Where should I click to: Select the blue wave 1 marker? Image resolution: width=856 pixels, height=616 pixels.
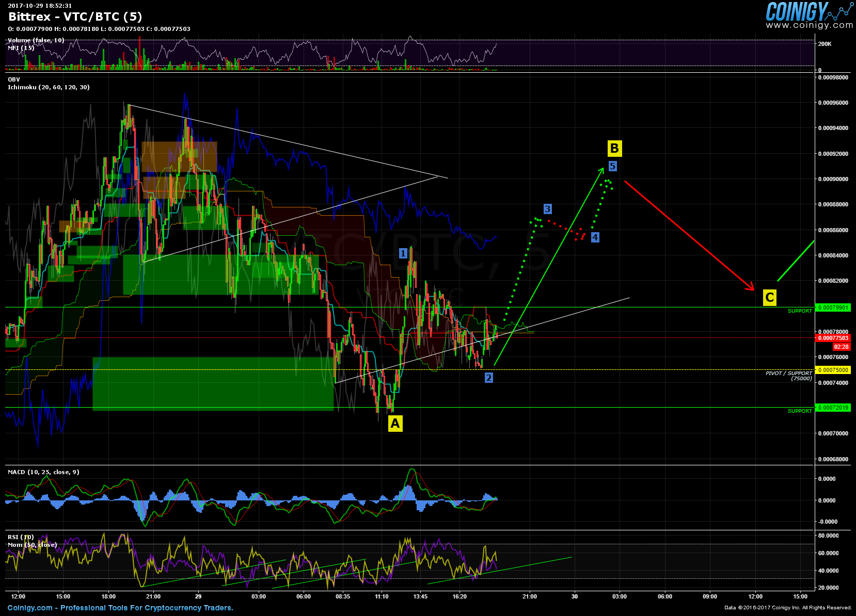[x=403, y=253]
